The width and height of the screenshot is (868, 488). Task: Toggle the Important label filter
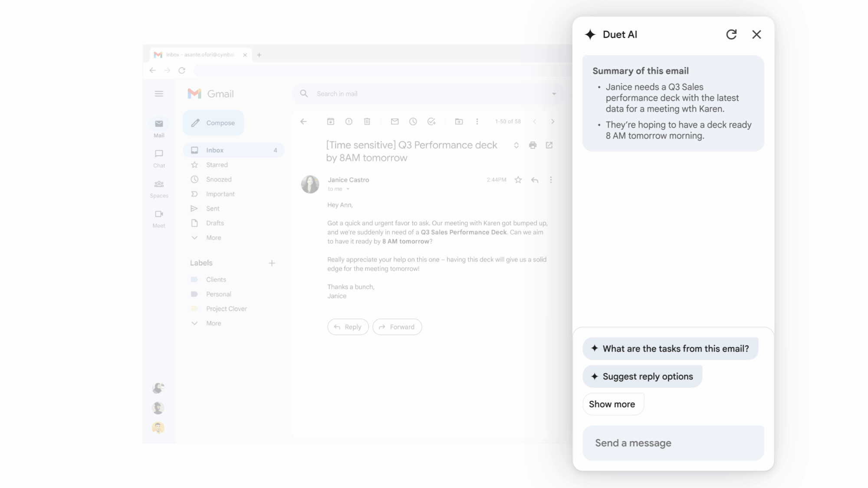click(220, 194)
